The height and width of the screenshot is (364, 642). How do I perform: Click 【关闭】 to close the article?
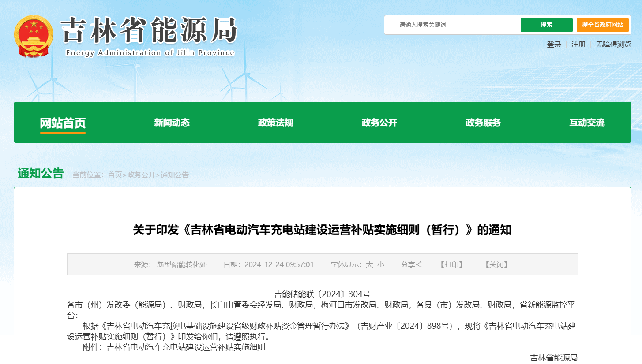pyautogui.click(x=496, y=265)
